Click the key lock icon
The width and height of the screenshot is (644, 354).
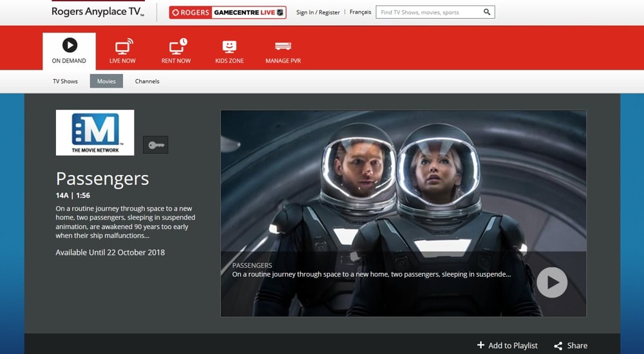156,145
